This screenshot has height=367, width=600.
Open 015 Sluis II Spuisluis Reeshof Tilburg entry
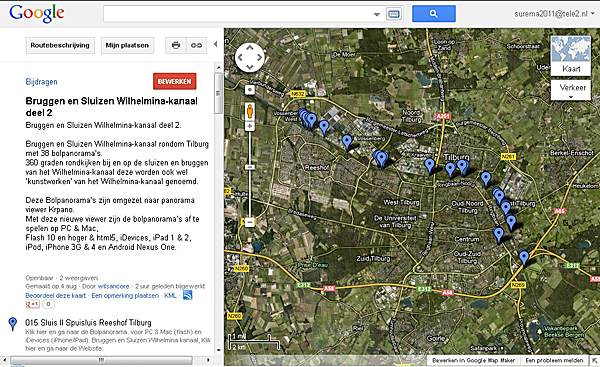tap(88, 323)
